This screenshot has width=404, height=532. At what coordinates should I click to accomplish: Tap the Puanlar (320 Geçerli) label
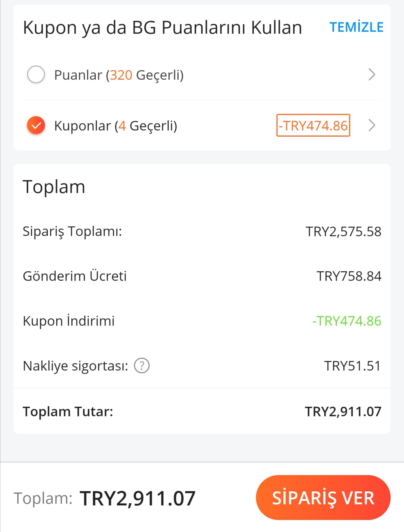click(x=119, y=75)
